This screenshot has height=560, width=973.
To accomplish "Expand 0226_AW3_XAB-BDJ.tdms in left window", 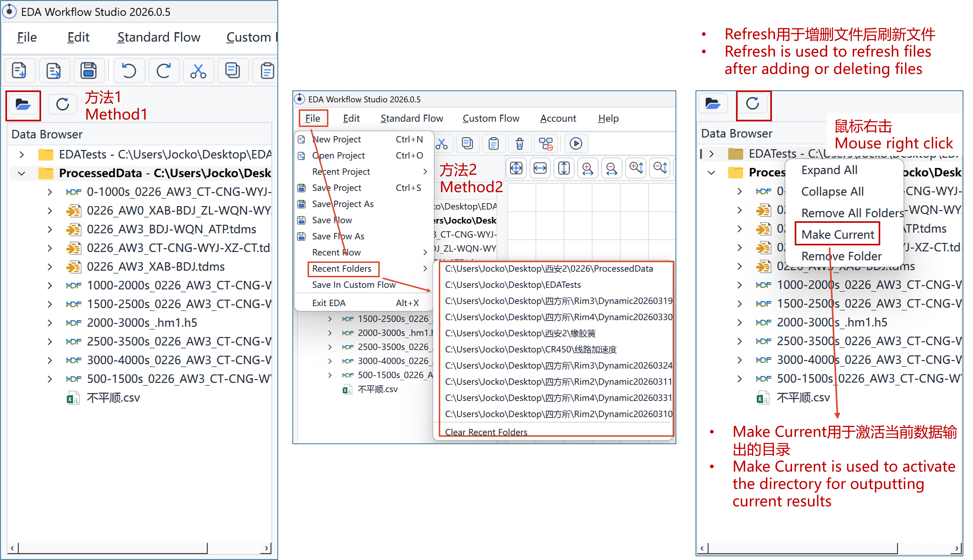I will click(50, 267).
